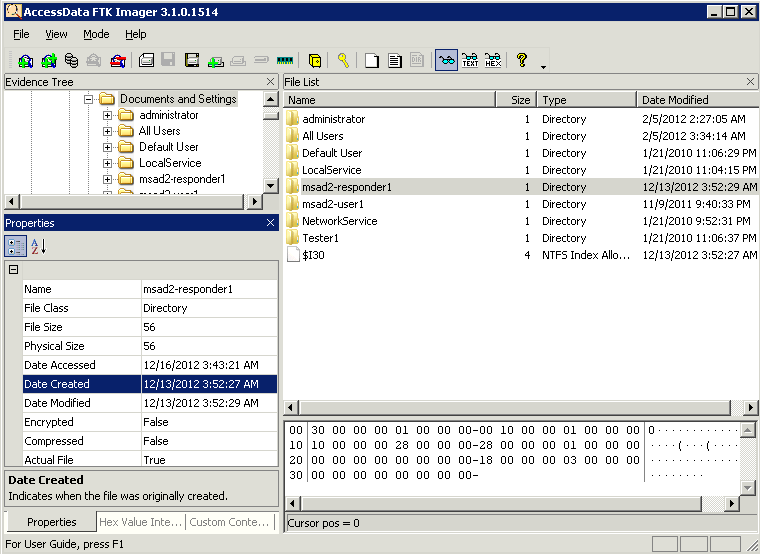Click the Export Logical Image floppy icon
The image size is (760, 554).
tap(192, 61)
